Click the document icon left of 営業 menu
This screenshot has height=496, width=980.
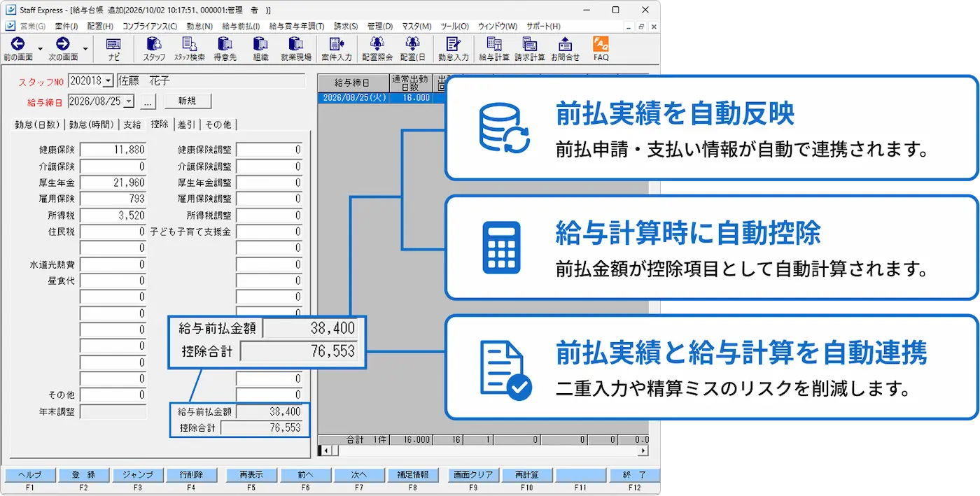pyautogui.click(x=10, y=26)
